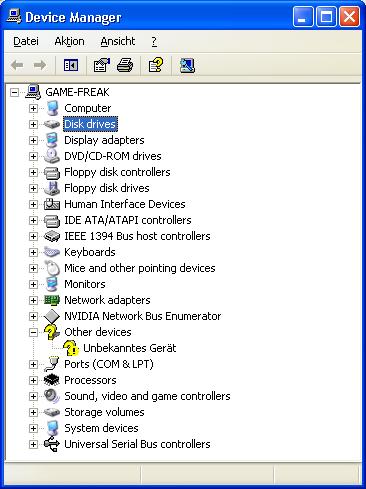The width and height of the screenshot is (366, 489).
Task: Click the Human Interface Devices icon
Action: pyautogui.click(x=52, y=204)
